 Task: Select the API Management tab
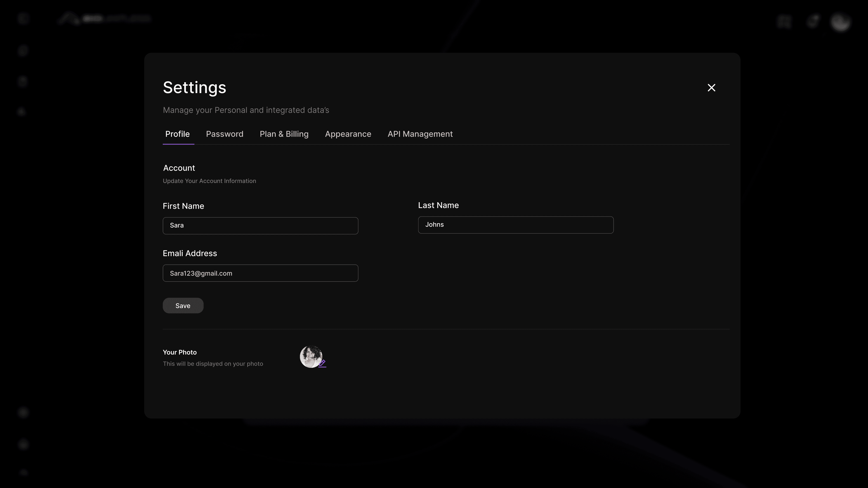[x=420, y=134]
